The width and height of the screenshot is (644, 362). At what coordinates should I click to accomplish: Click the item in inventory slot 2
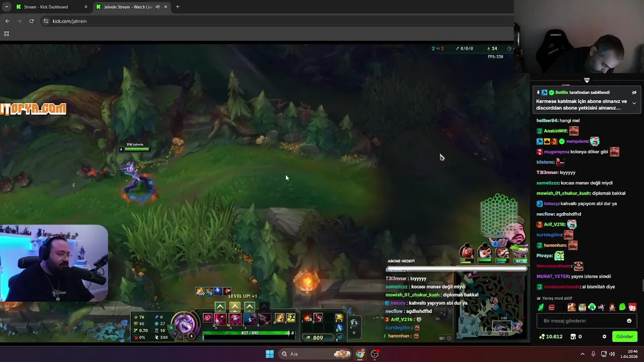click(318, 317)
